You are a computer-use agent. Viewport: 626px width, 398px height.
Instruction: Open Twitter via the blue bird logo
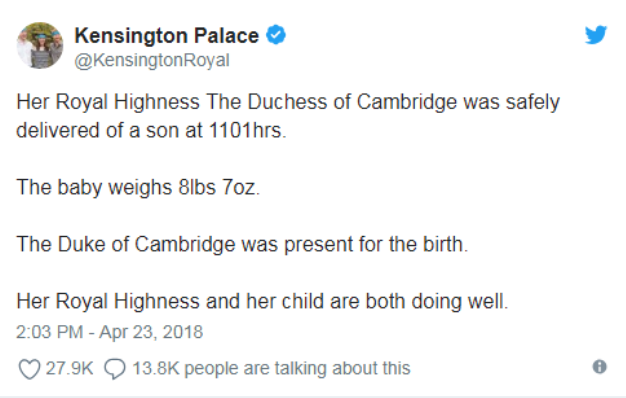pos(596,35)
